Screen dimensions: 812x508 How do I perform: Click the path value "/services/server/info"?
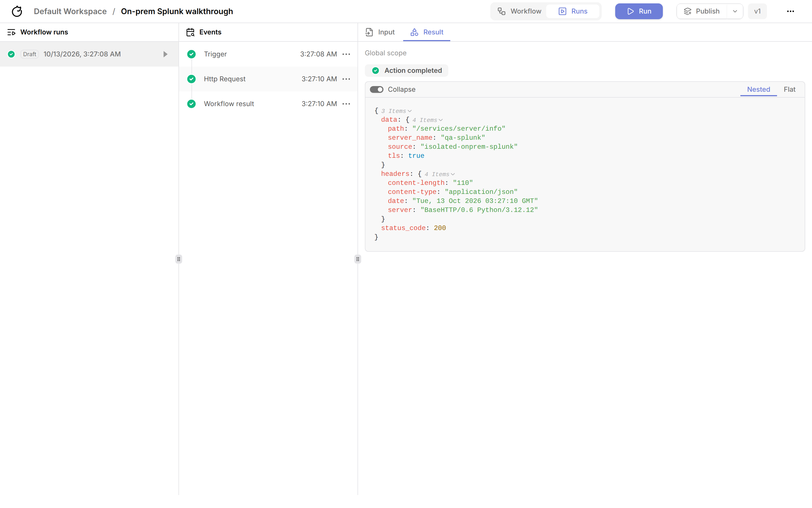pos(459,129)
